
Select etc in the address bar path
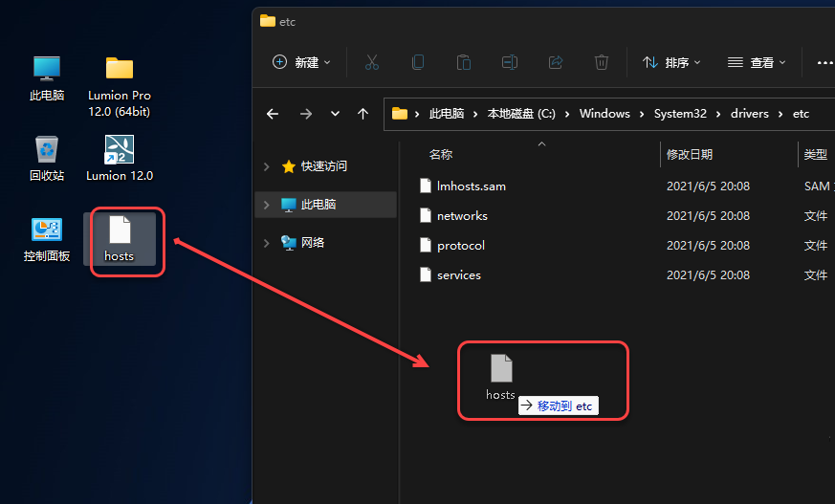[801, 114]
